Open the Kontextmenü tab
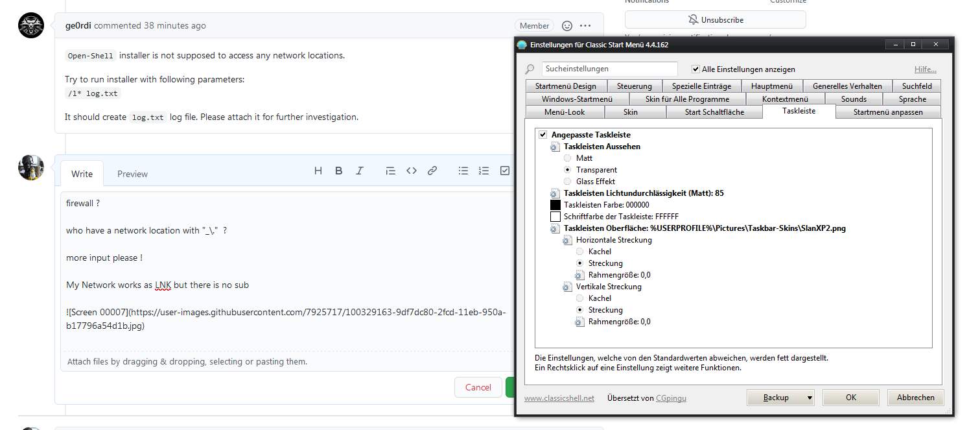This screenshot has height=430, width=980. 785,99
